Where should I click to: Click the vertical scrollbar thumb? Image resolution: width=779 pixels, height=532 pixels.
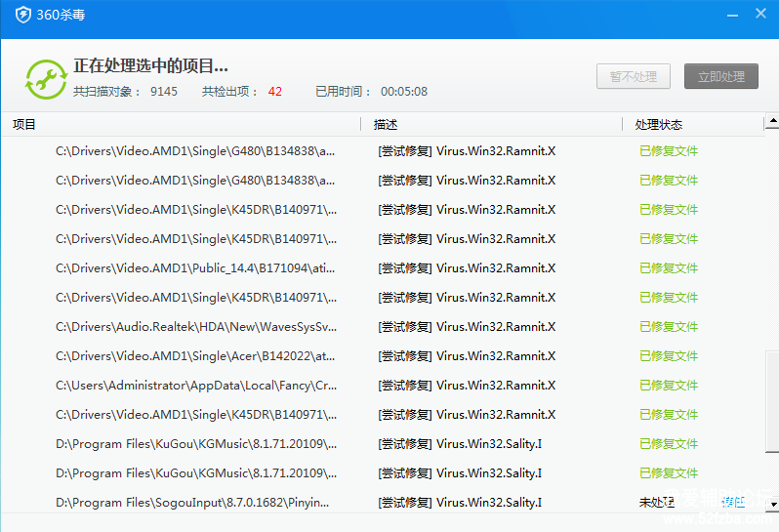[x=772, y=401]
